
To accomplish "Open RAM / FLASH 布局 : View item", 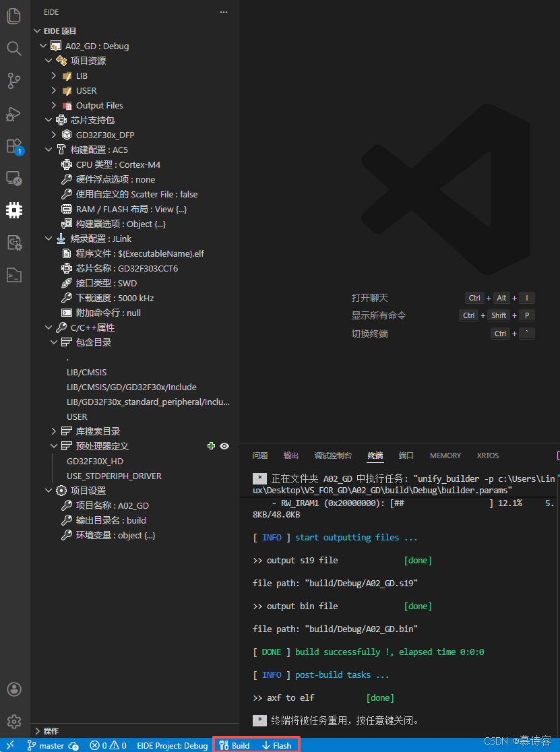I will (131, 210).
